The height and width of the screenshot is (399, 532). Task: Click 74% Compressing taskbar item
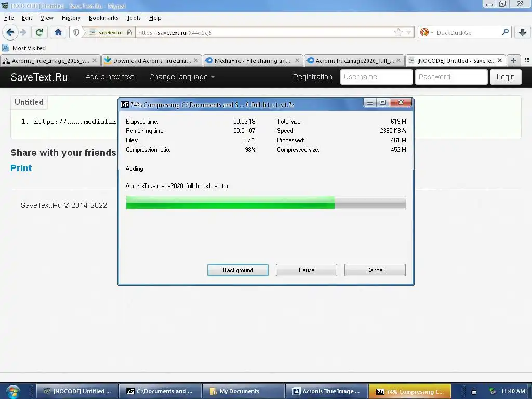pos(410,391)
